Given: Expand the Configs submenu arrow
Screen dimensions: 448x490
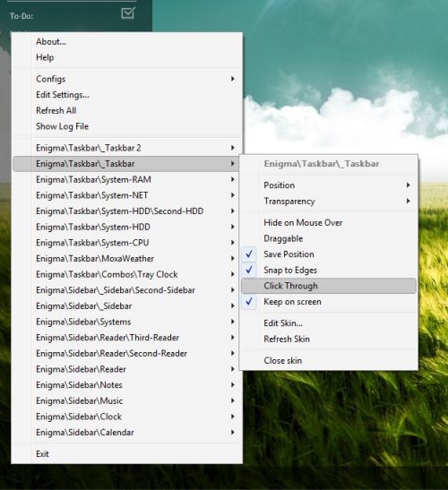Looking at the screenshot, I should point(233,79).
